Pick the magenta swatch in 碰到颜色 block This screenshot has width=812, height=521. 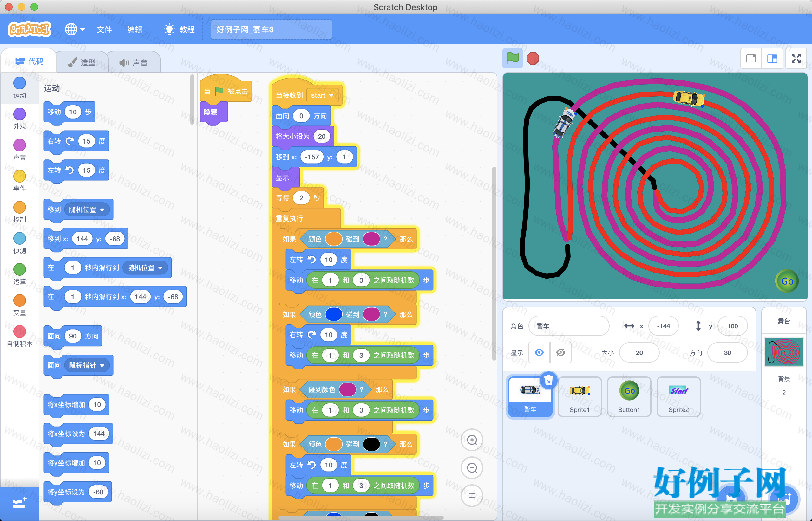point(347,389)
